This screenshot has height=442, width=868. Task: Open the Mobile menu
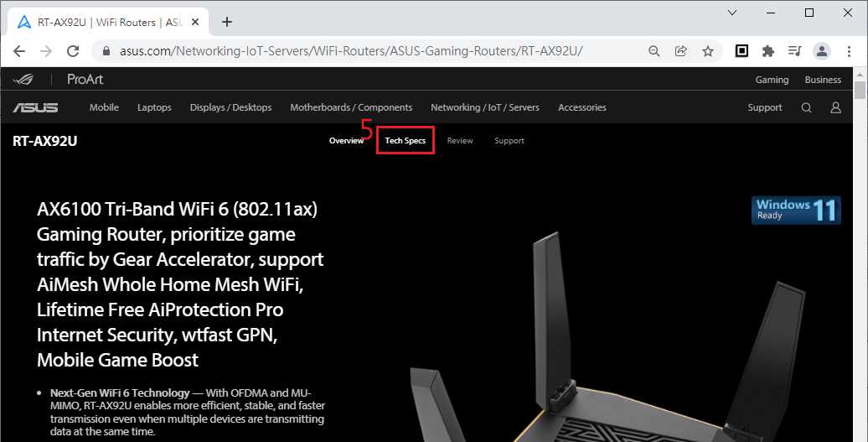pos(104,107)
